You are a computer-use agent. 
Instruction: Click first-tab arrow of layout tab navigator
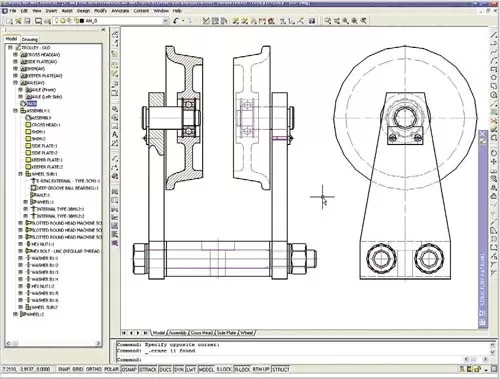click(124, 333)
